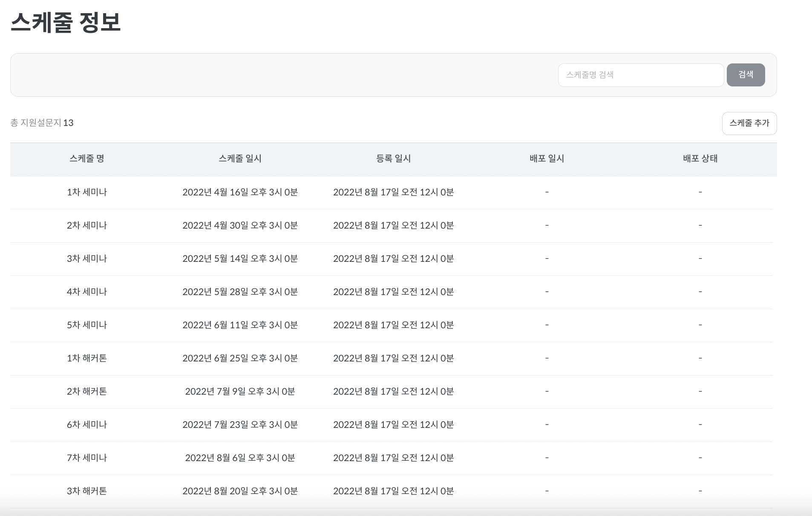Click the 검색 search button

pos(746,75)
